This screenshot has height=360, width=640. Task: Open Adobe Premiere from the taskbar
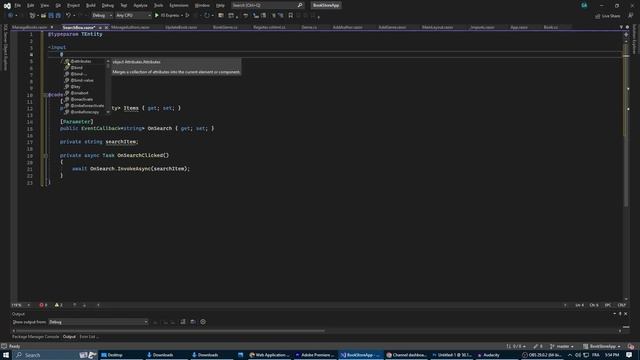tap(315, 355)
